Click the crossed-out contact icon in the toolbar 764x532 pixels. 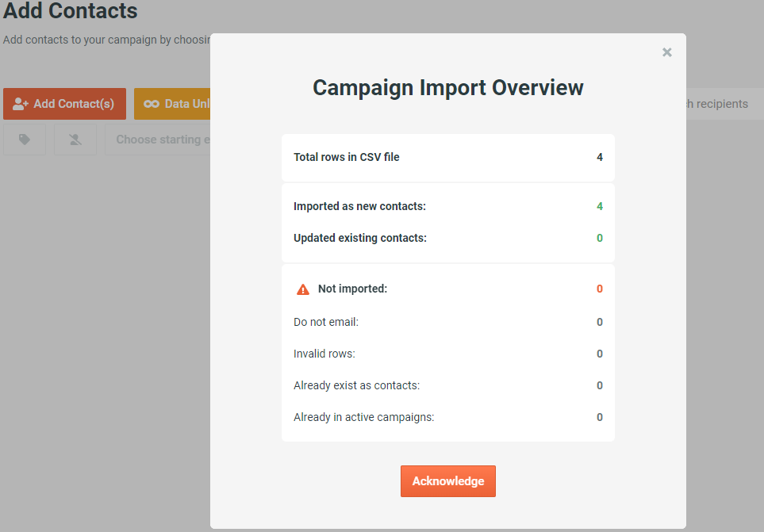[75, 140]
